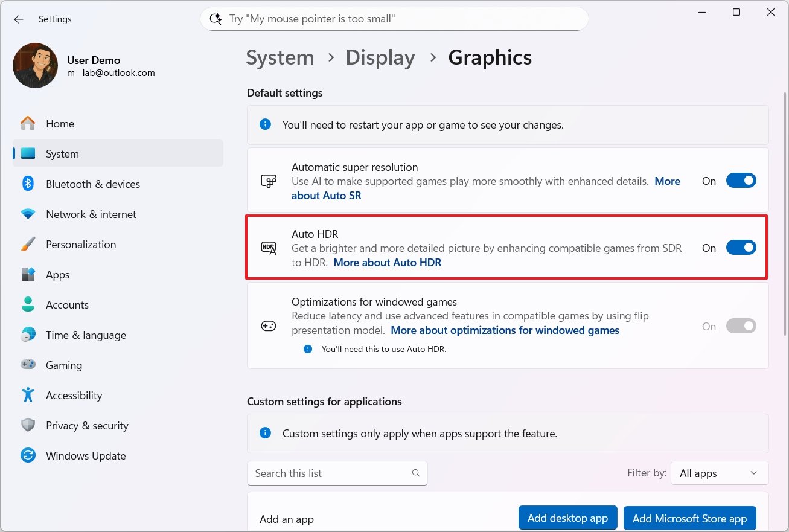This screenshot has height=532, width=789.
Task: Click the magnifier icon in list search
Action: [x=415, y=473]
